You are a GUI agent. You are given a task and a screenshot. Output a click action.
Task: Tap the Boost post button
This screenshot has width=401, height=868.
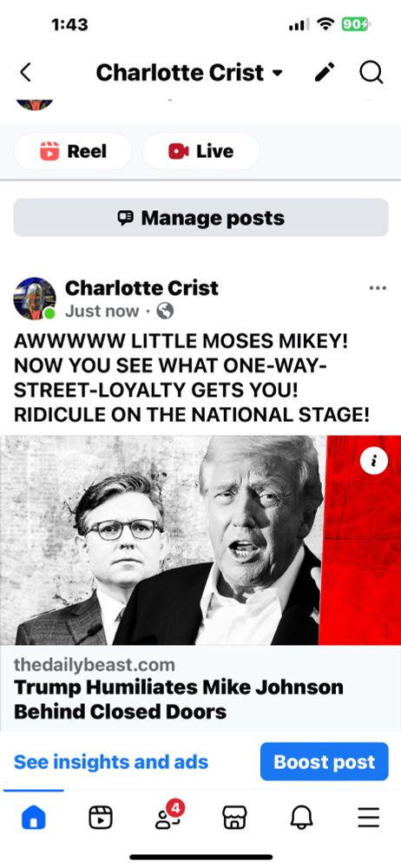[324, 762]
